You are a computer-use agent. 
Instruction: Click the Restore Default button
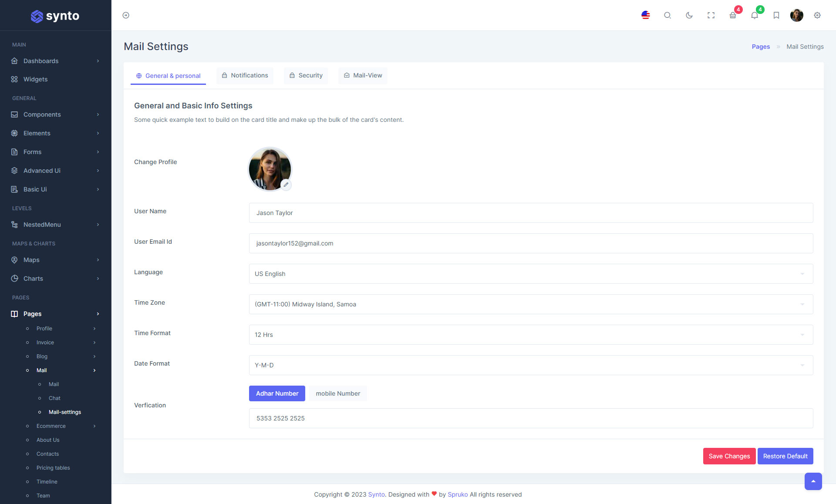coord(785,456)
